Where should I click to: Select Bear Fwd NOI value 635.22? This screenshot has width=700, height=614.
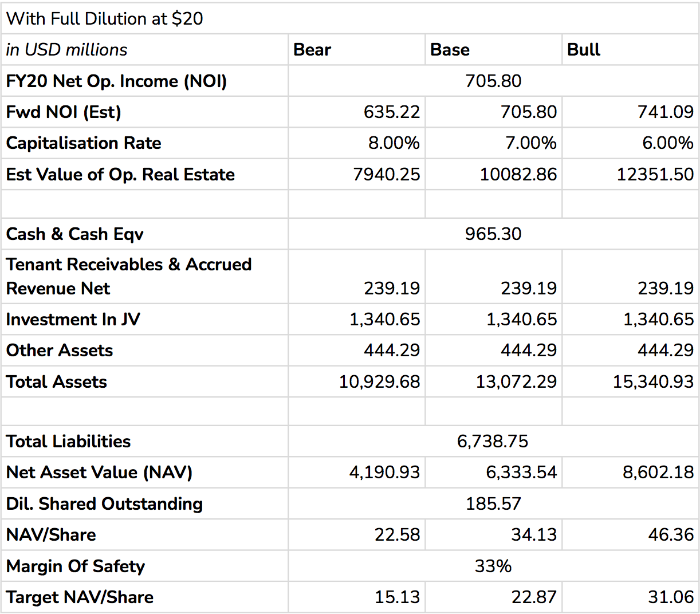click(356, 112)
